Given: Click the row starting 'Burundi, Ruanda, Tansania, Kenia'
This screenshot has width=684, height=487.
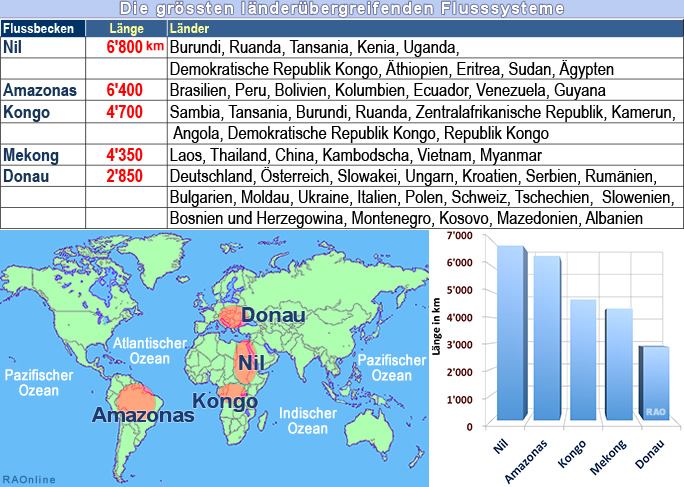Looking at the screenshot, I should (425, 47).
